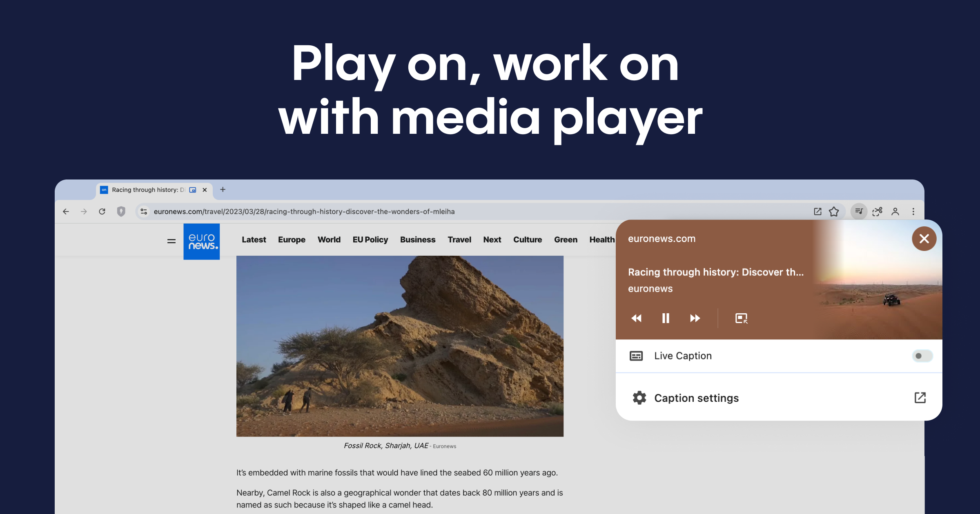
Task: Click the euronews logo
Action: point(201,241)
